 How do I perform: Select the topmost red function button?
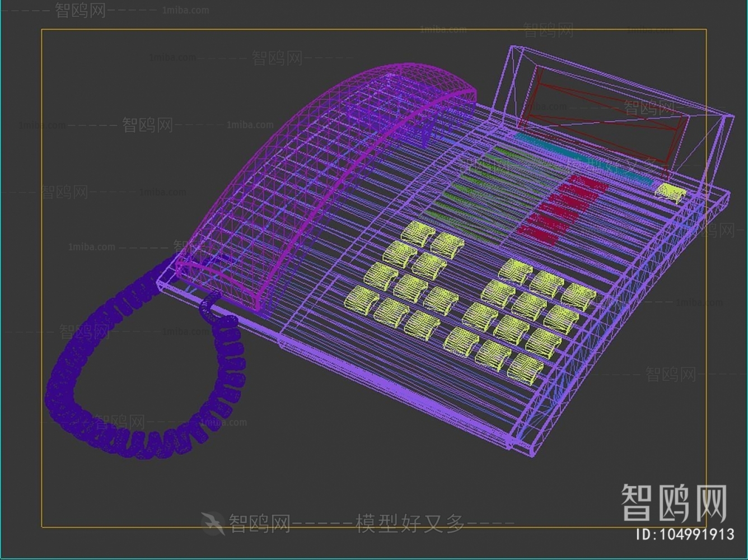[x=588, y=183]
